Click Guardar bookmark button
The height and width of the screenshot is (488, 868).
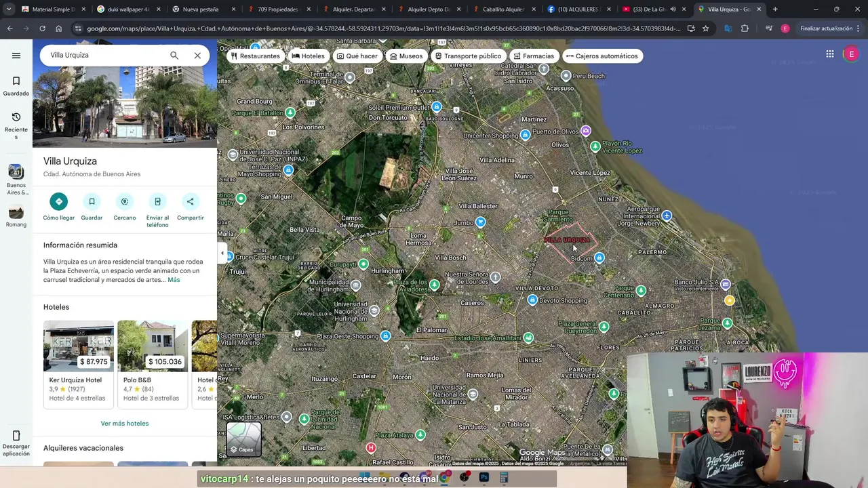tap(92, 206)
